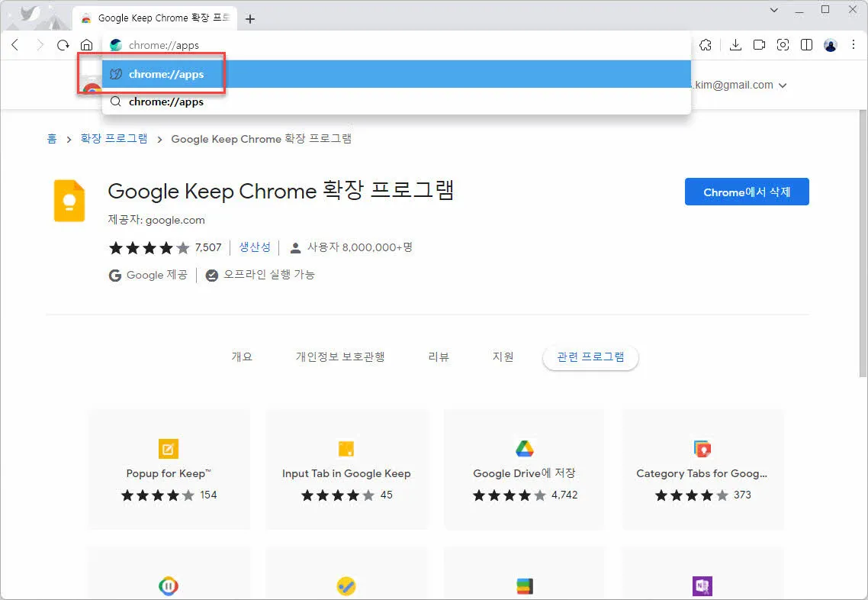Image resolution: width=868 pixels, height=600 pixels.
Task: Click the 7,507 star rating
Action: 165,247
